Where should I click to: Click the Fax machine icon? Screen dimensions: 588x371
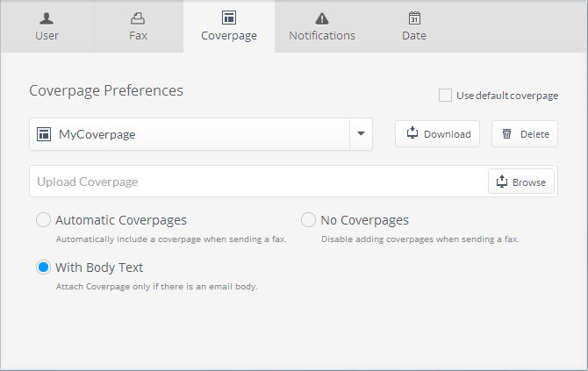pyautogui.click(x=138, y=18)
